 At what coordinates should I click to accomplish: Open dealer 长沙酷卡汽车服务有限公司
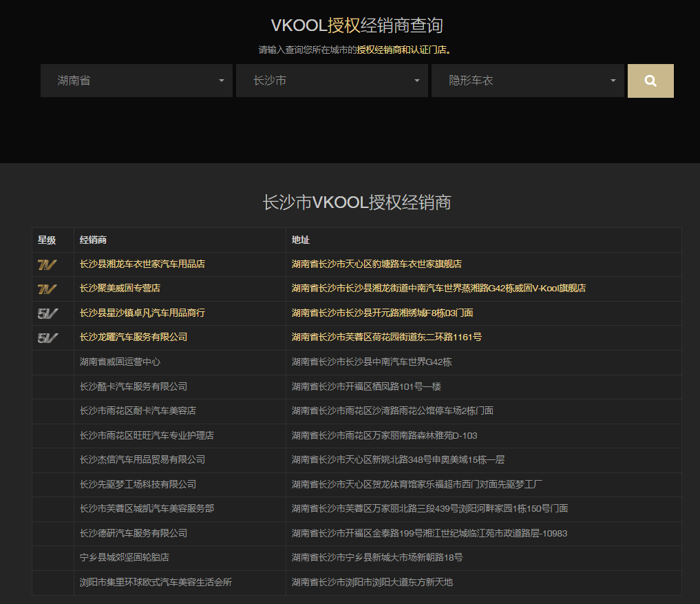coord(133,386)
